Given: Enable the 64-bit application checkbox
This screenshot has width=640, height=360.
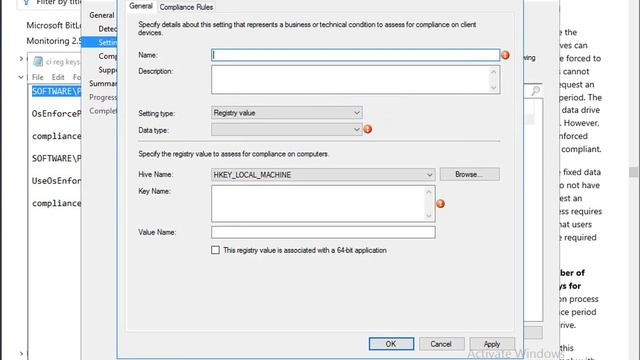Looking at the screenshot, I should tap(215, 250).
